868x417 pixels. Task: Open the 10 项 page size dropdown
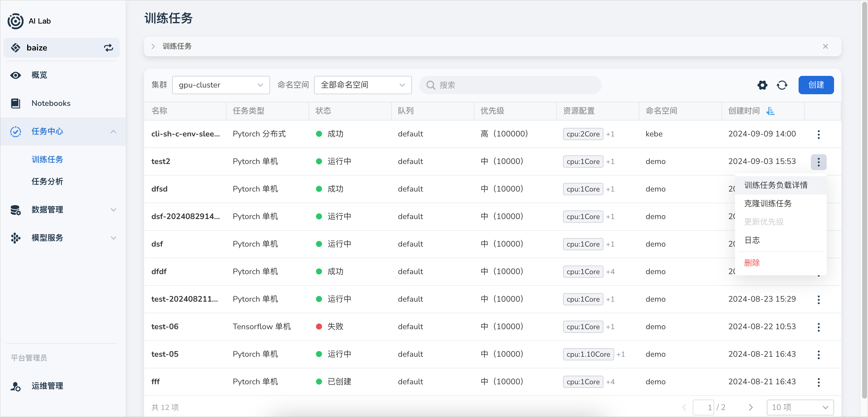point(800,407)
